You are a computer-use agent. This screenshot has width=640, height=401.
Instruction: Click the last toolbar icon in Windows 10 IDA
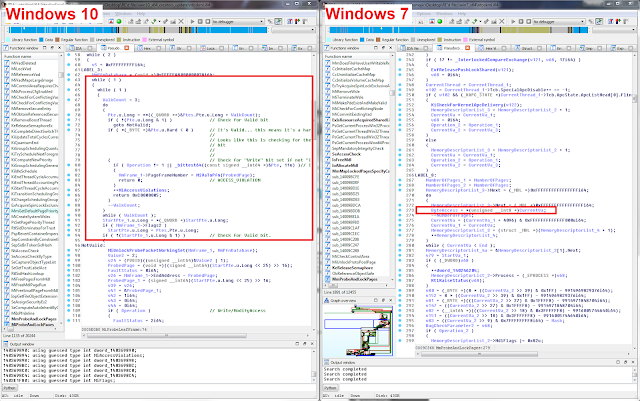click(305, 21)
